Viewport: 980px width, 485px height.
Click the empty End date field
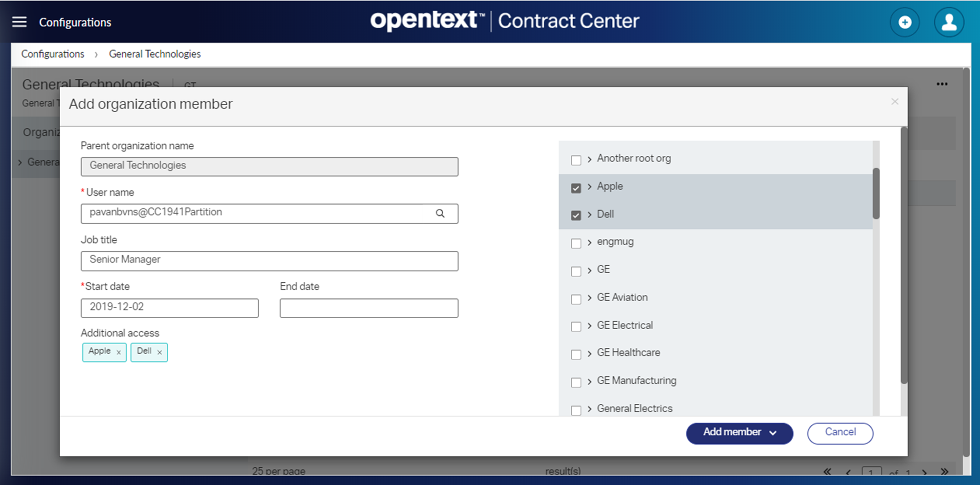(x=369, y=308)
